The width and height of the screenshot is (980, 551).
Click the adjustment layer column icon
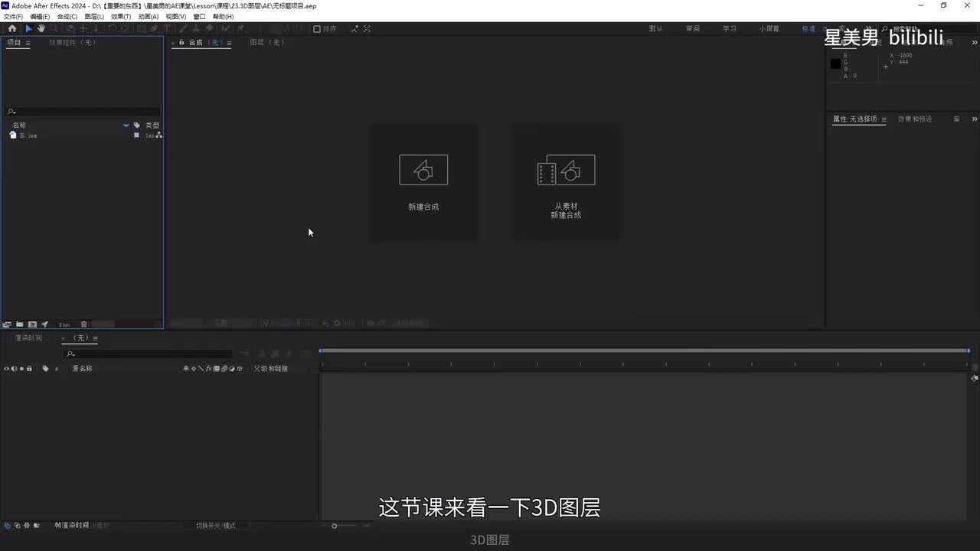click(231, 369)
